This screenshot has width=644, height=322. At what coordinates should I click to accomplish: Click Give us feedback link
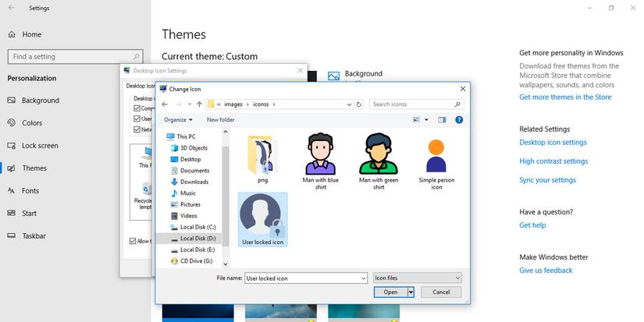click(x=546, y=271)
